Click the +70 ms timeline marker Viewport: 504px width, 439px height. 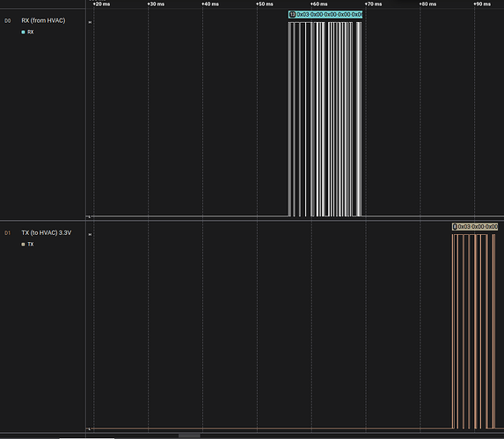(373, 4)
